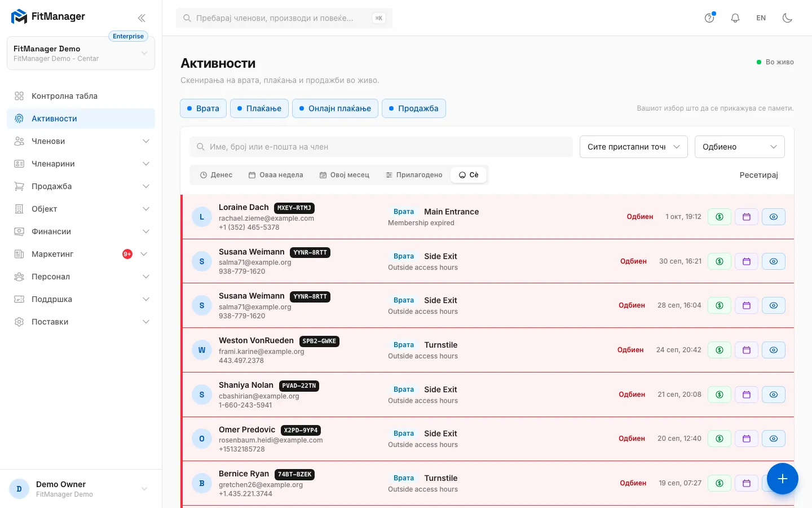Screen dimensions: 812x508
Task: Open Сите пристапни точки dropdown
Action: pos(634,147)
